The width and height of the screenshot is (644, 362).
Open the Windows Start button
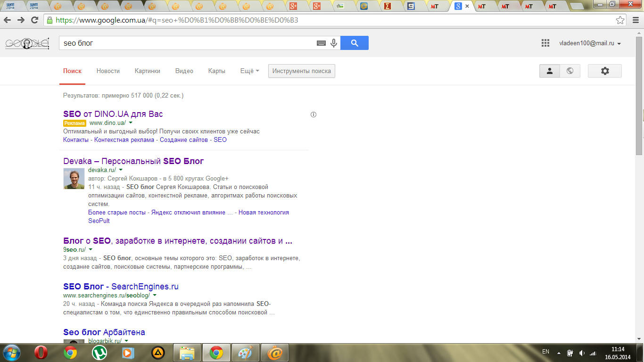pos(11,353)
